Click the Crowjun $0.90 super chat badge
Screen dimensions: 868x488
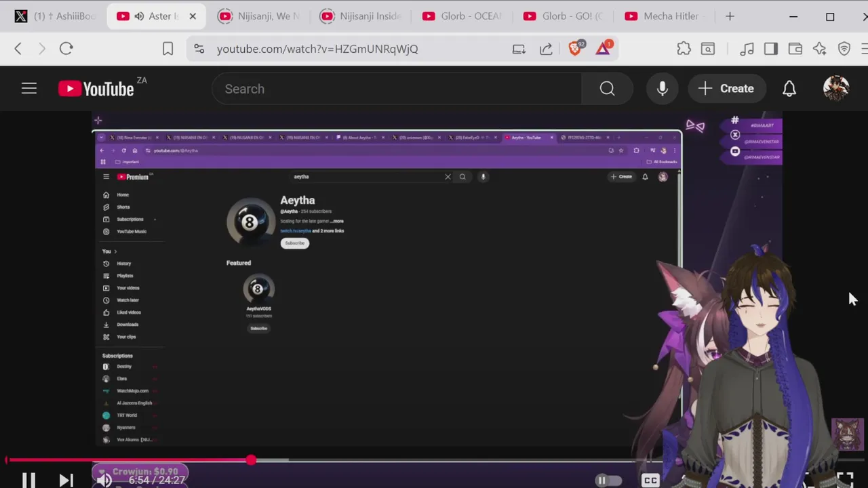pos(140,472)
